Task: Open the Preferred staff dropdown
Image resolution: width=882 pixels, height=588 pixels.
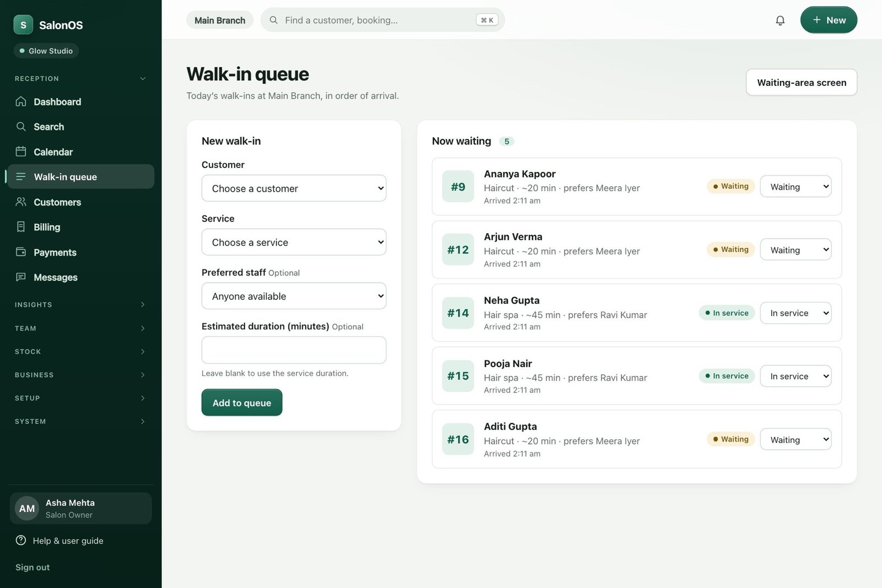Action: (x=294, y=296)
